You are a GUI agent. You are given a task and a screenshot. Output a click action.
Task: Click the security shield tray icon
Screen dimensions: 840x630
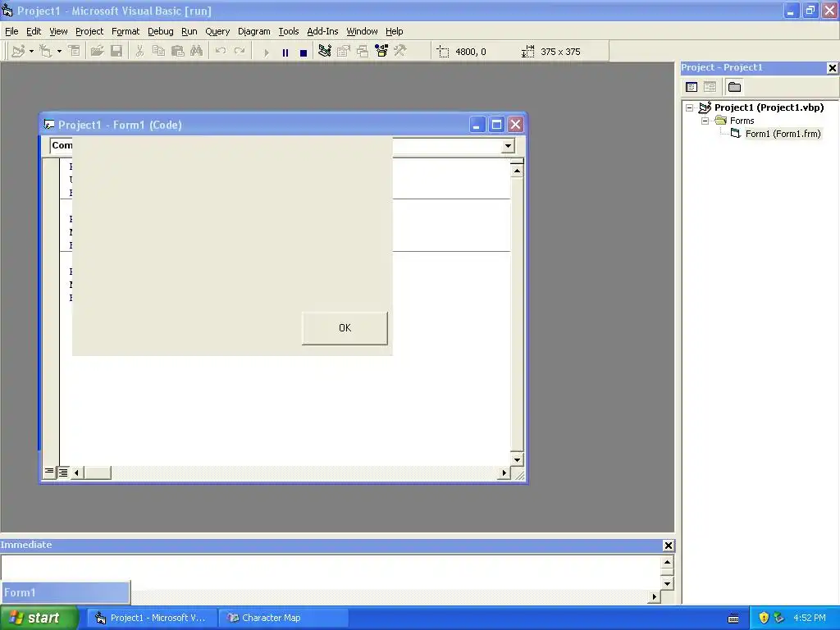coord(764,618)
